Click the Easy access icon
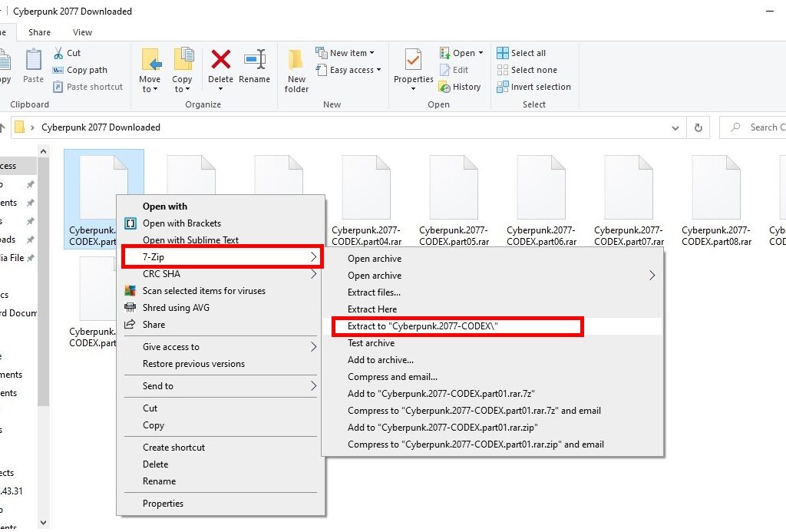The image size is (786, 532). [322, 70]
